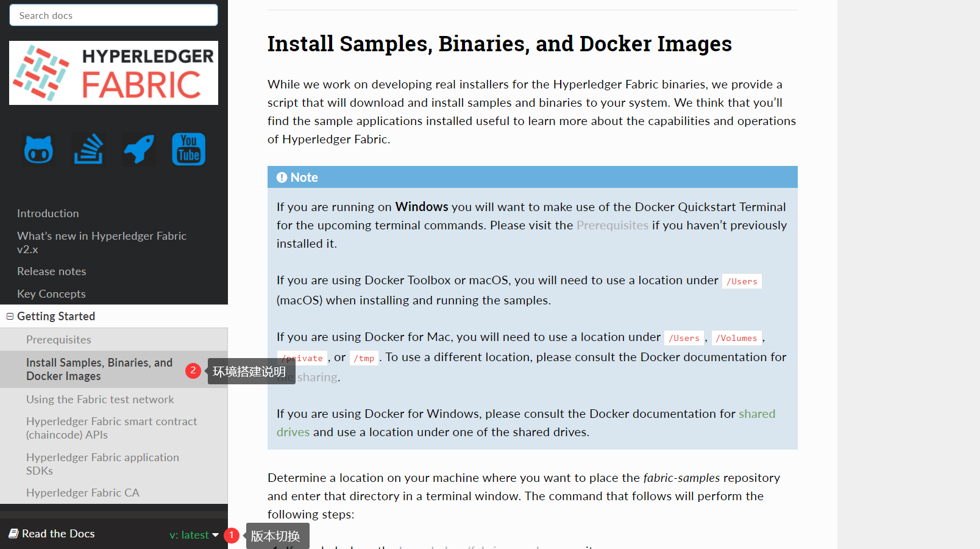Follow the Prerequisites link in the Note
Screen dimensions: 980x549
point(612,225)
